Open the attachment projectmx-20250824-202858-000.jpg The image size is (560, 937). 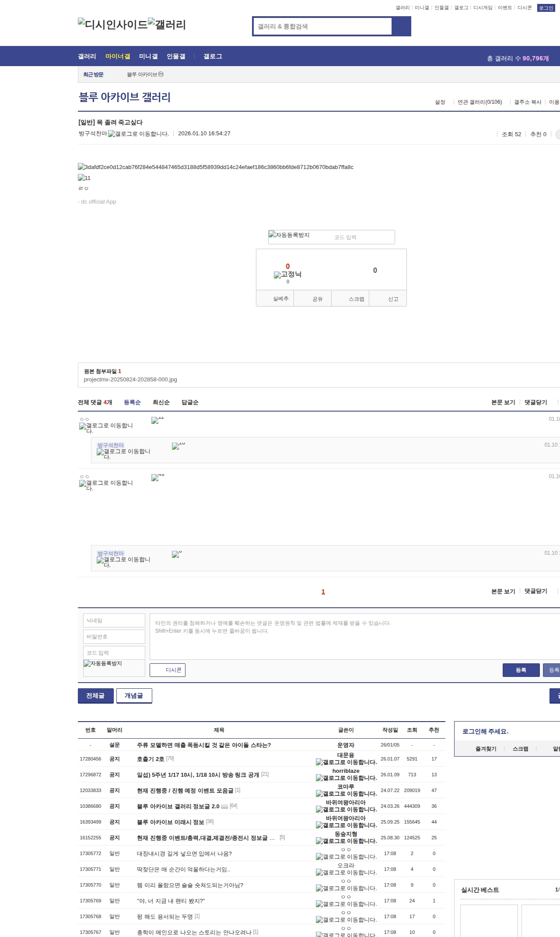coord(130,380)
